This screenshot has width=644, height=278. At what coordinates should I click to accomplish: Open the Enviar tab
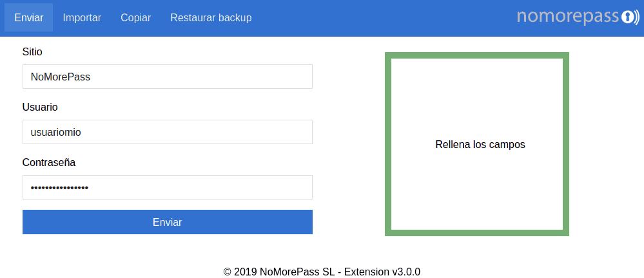click(x=29, y=17)
